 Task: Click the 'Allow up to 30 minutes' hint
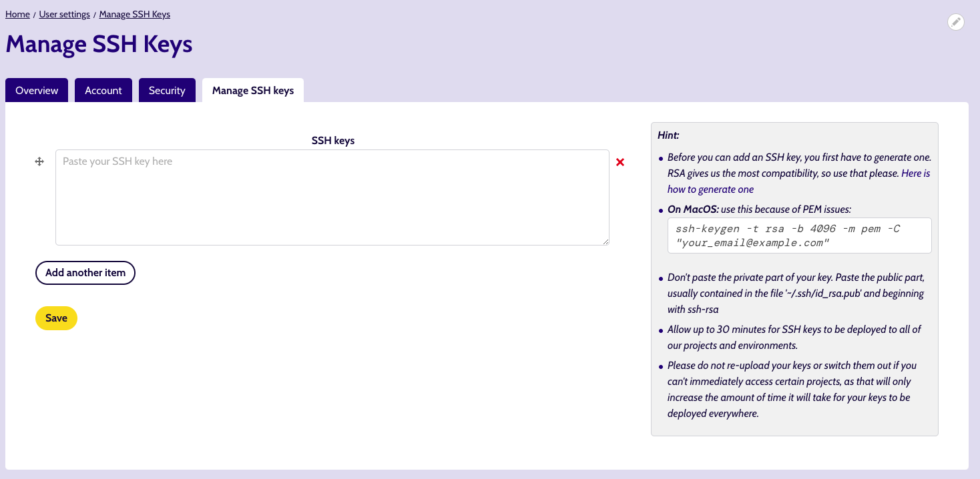coord(794,338)
